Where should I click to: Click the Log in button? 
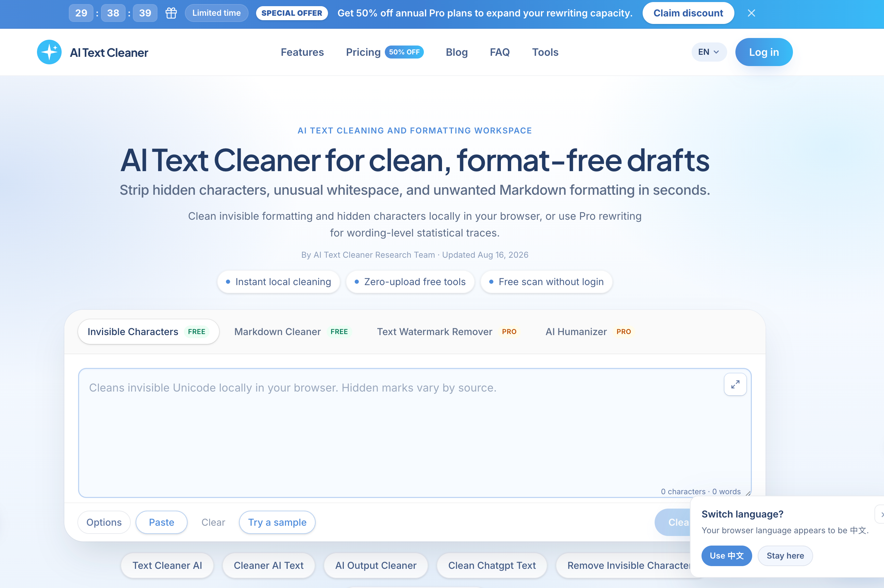(x=763, y=52)
